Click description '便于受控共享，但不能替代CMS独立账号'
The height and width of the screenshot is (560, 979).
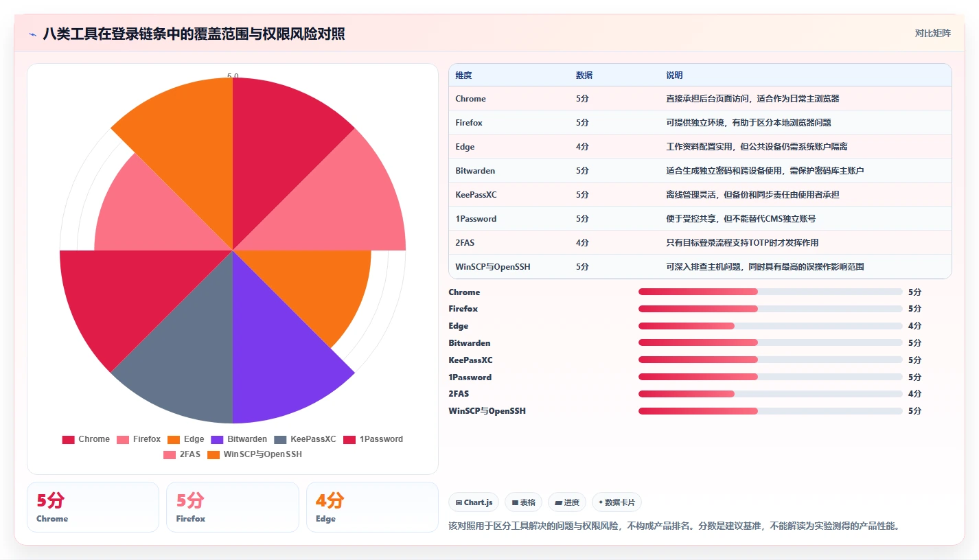(741, 219)
